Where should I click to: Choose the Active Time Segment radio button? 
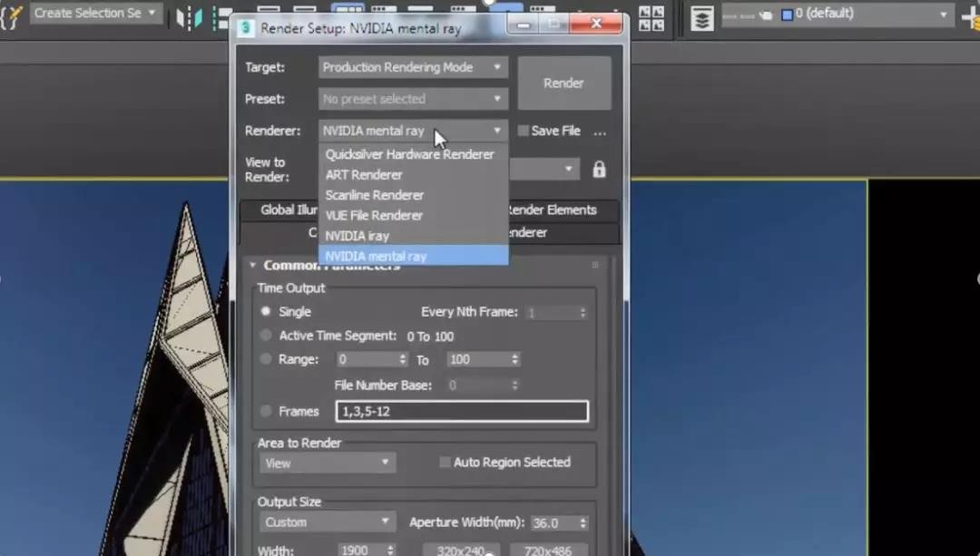click(266, 336)
